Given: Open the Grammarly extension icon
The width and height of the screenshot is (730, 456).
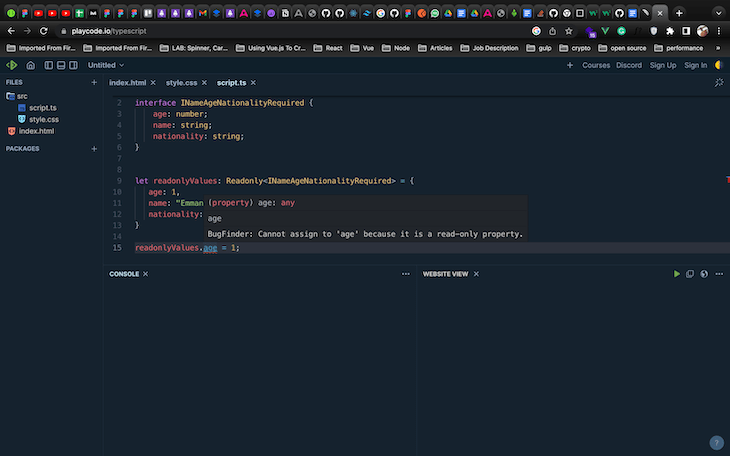Looking at the screenshot, I should click(622, 31).
